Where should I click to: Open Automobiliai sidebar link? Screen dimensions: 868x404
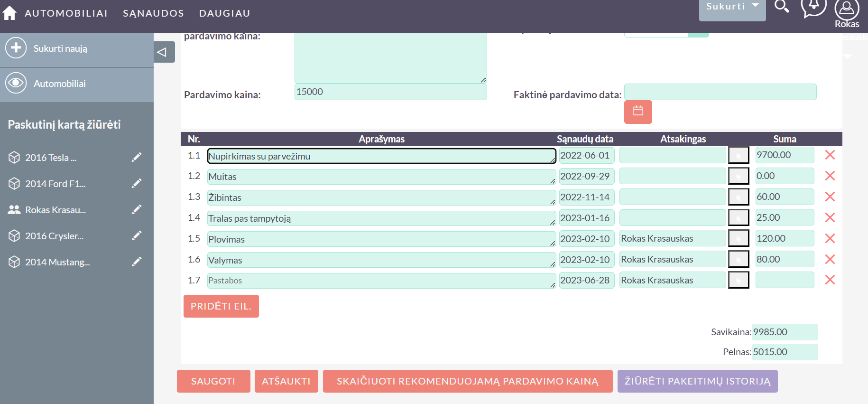coord(60,84)
